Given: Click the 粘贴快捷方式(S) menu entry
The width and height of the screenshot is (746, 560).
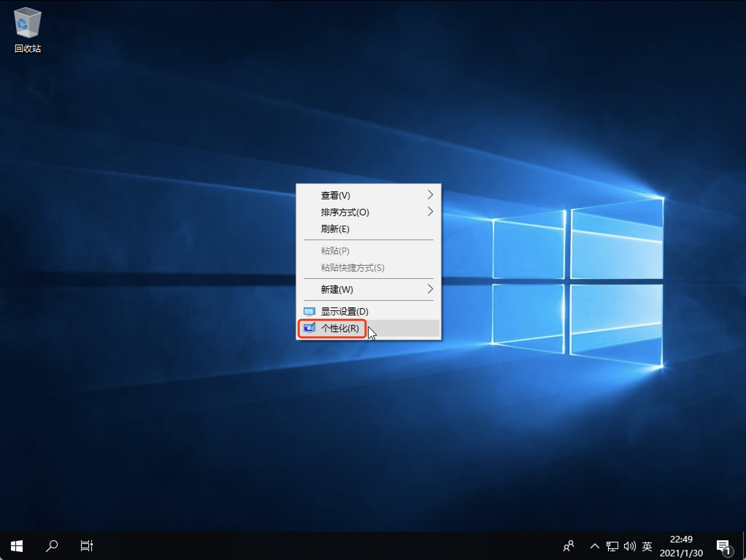Looking at the screenshot, I should coord(368,268).
